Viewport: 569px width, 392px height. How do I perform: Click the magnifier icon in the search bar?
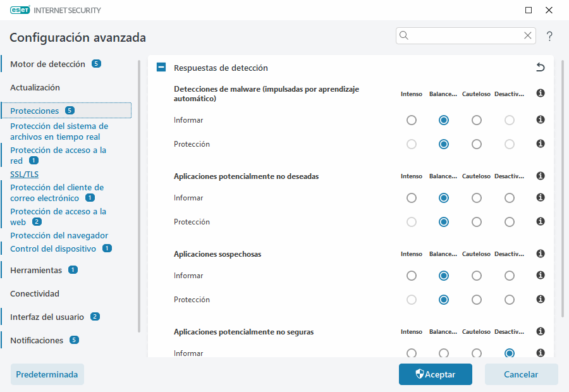[404, 35]
